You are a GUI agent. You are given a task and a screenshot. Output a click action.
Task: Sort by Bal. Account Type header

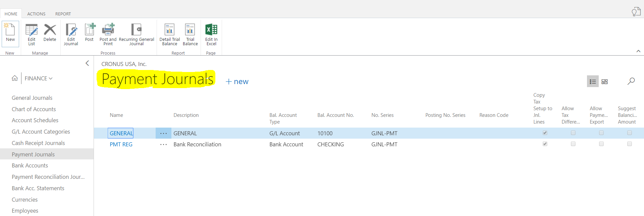tap(283, 119)
